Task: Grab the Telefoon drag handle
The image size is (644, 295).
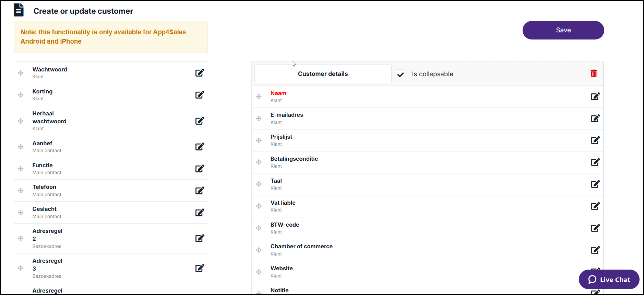Action: click(x=21, y=191)
